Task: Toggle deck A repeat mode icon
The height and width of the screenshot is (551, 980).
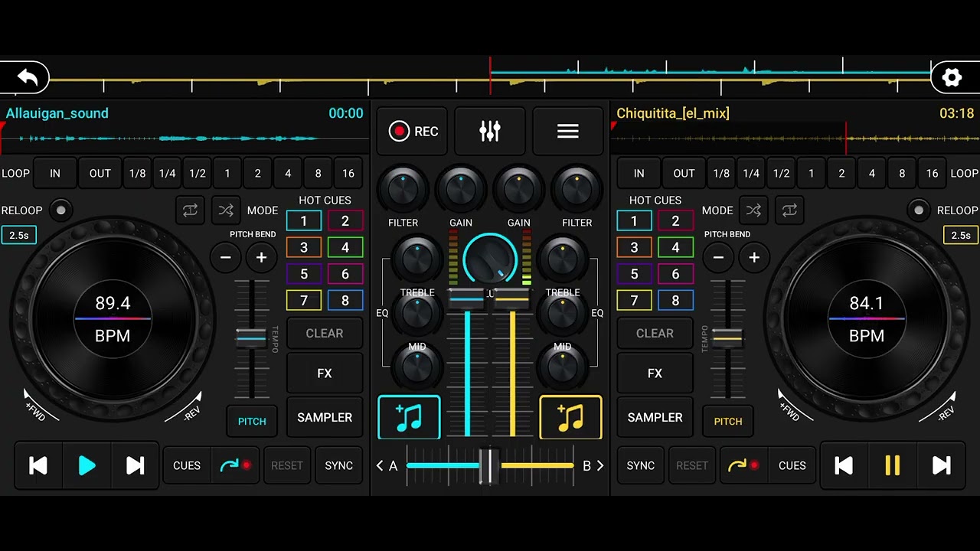Action: coord(190,210)
